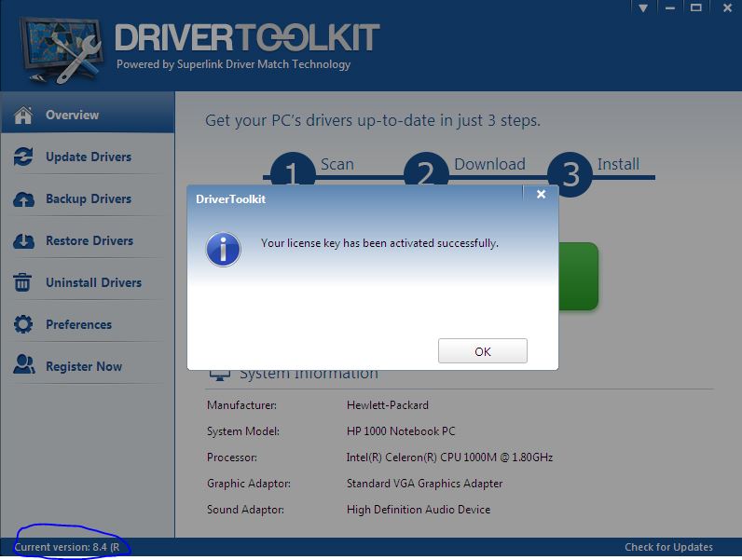This screenshot has height=560, width=742.
Task: Click the Overview home icon
Action: point(23,115)
